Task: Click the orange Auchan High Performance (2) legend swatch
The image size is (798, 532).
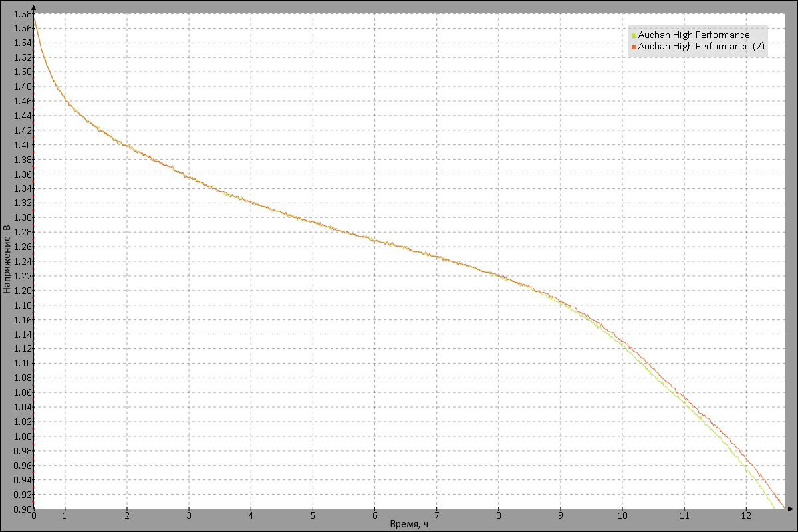Action: pos(634,47)
